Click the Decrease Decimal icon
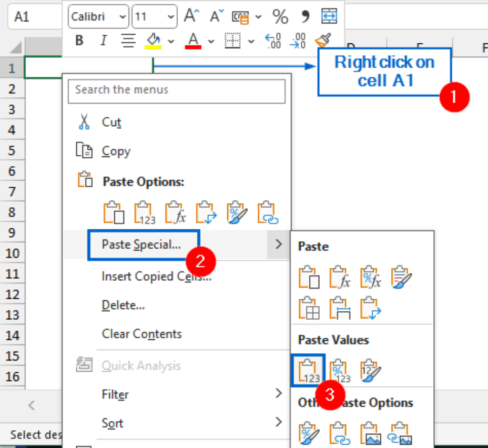Screen dimensions: 488x448 click(298, 41)
